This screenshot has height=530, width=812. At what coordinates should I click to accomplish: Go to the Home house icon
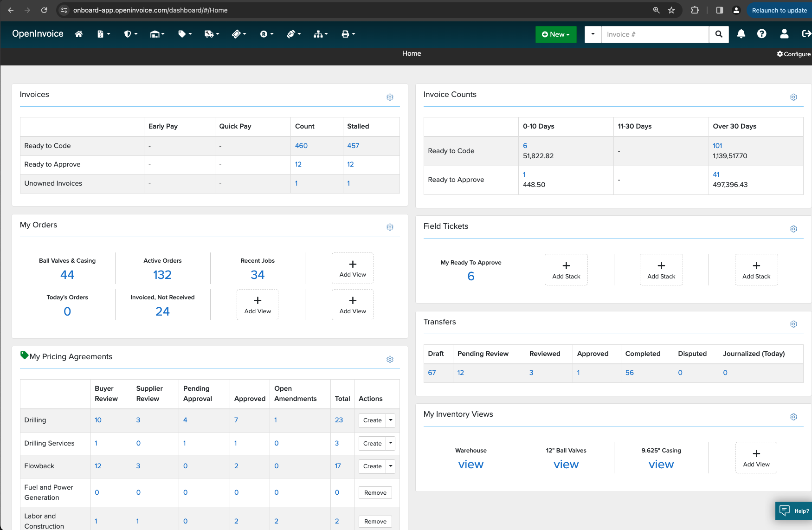click(x=79, y=34)
